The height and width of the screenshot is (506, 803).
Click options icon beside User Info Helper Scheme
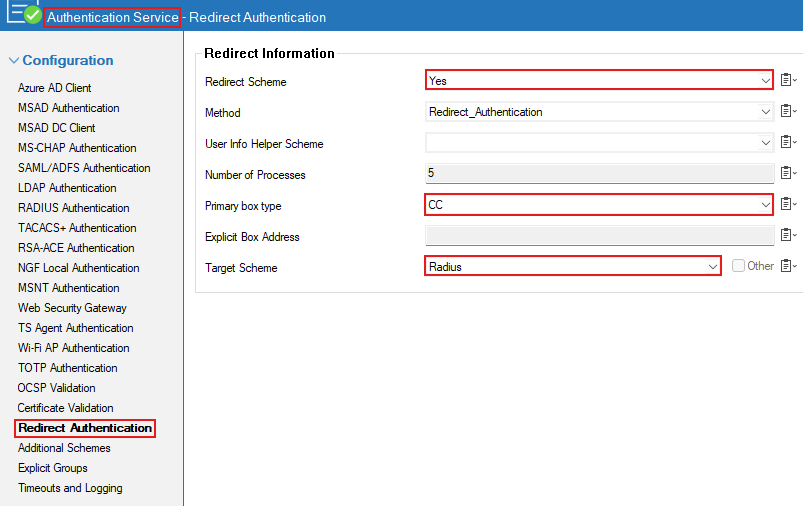point(788,143)
